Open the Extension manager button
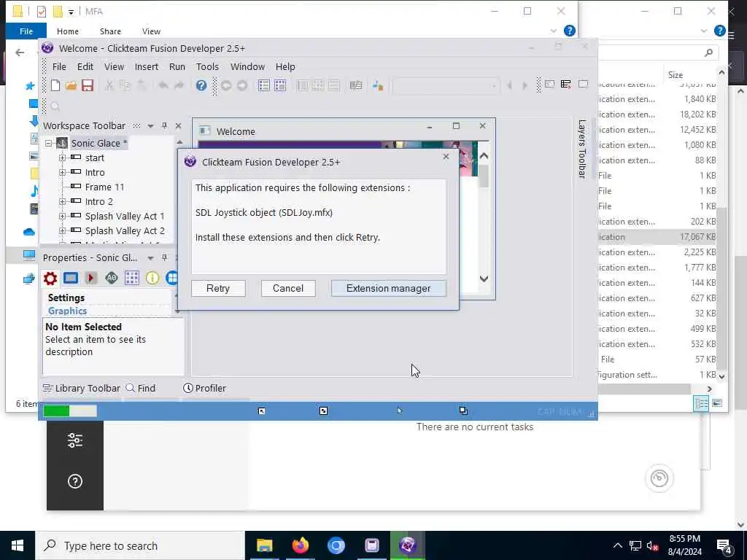 388,289
